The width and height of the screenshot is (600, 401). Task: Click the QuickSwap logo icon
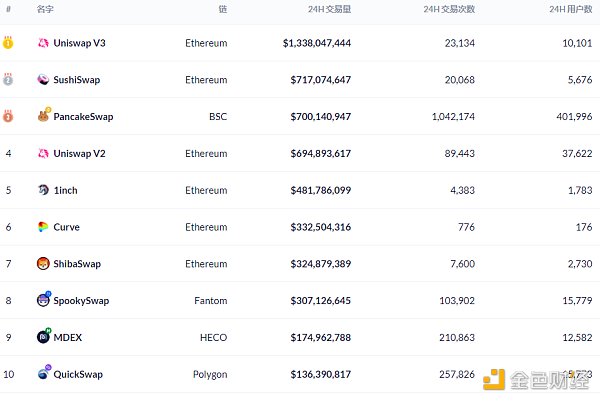43,374
